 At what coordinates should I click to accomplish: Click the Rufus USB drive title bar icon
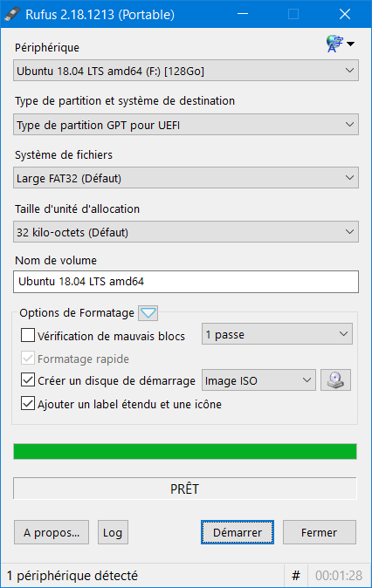pos(12,14)
